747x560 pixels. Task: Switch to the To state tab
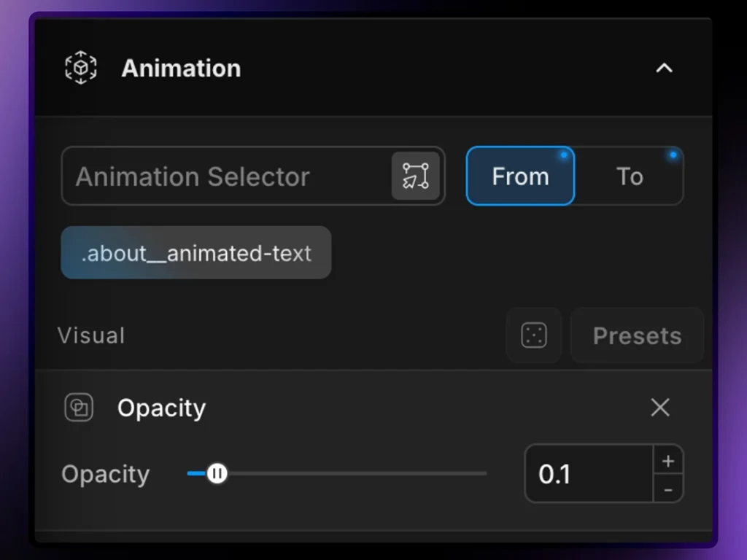click(x=630, y=176)
